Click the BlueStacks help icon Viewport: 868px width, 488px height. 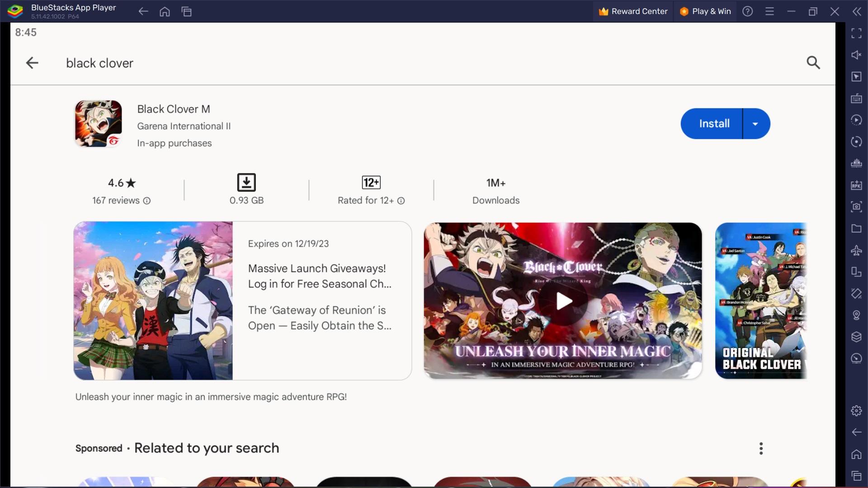(x=748, y=11)
